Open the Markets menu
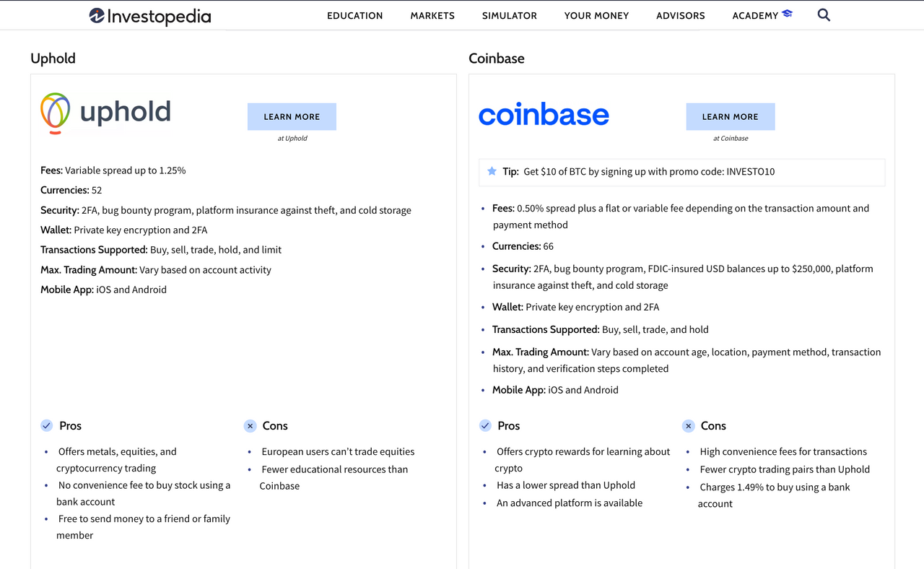The height and width of the screenshot is (569, 924). pyautogui.click(x=432, y=15)
